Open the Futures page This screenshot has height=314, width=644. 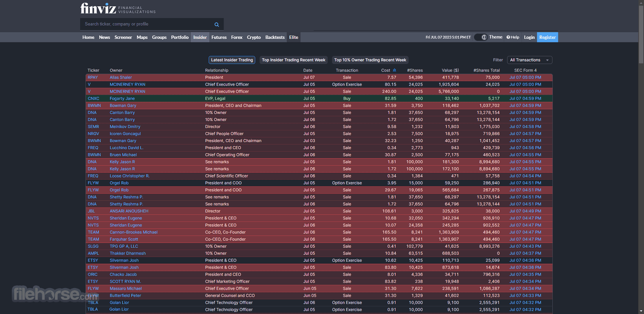pyautogui.click(x=219, y=37)
